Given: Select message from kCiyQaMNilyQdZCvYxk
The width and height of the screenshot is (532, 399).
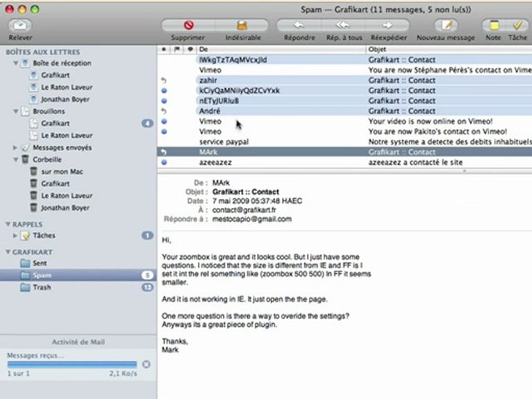Looking at the screenshot, I should pyautogui.click(x=345, y=90).
